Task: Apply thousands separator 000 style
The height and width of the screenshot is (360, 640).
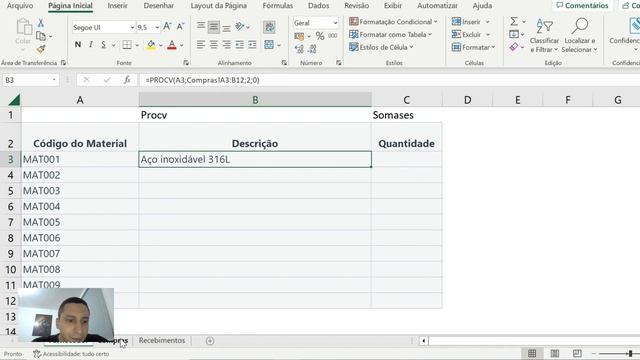Action: pos(333,36)
